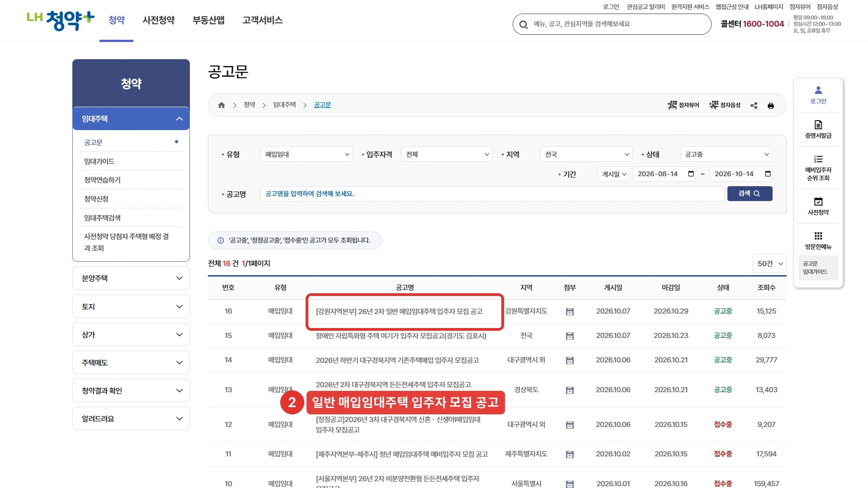This screenshot has height=488, width=868.
Task: Open 사전청약 calendar icon in quick menu
Action: 818,202
